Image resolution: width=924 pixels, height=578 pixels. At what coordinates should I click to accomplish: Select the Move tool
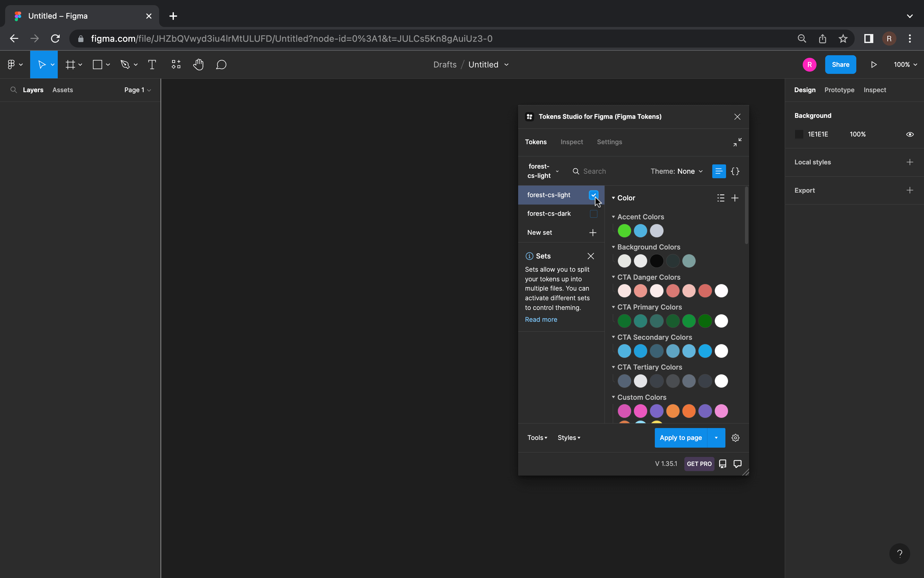click(x=42, y=65)
